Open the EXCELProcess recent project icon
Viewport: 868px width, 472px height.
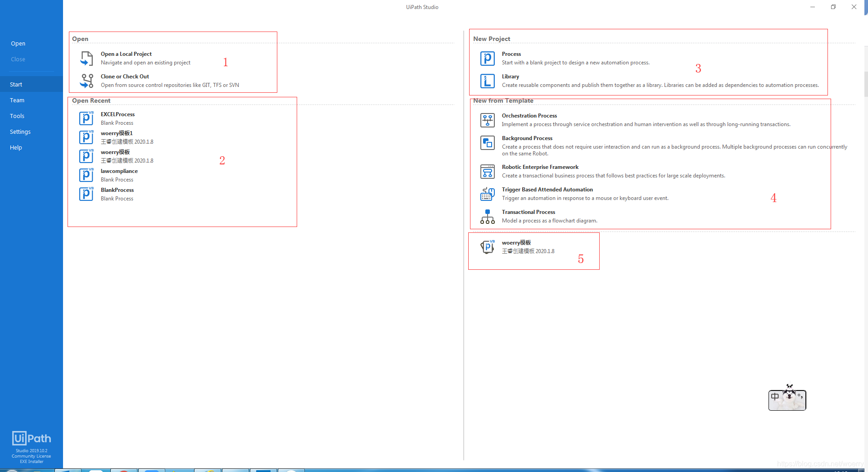point(86,118)
